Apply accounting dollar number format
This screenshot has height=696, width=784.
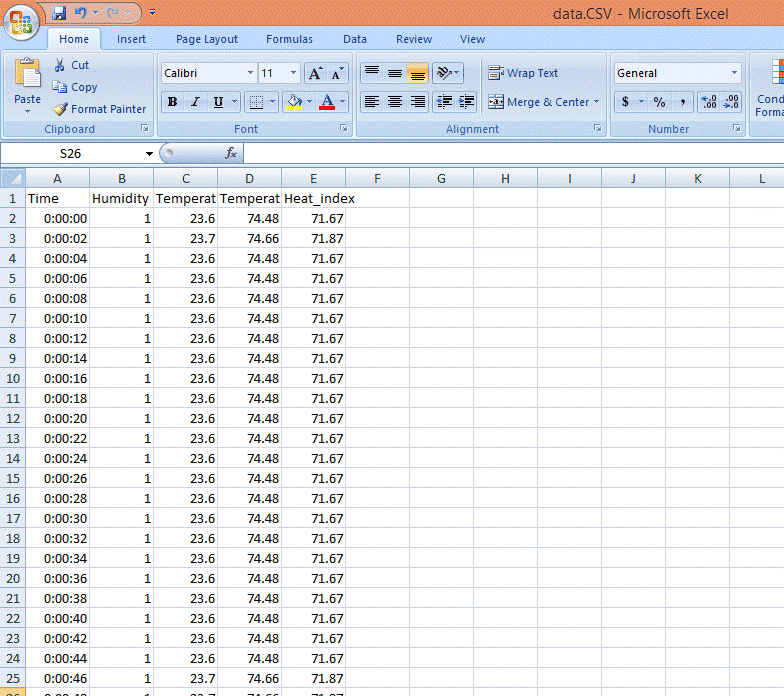tap(626, 102)
